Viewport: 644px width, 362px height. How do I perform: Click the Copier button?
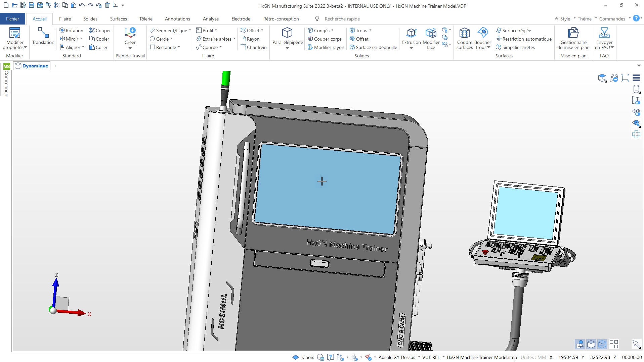point(99,39)
